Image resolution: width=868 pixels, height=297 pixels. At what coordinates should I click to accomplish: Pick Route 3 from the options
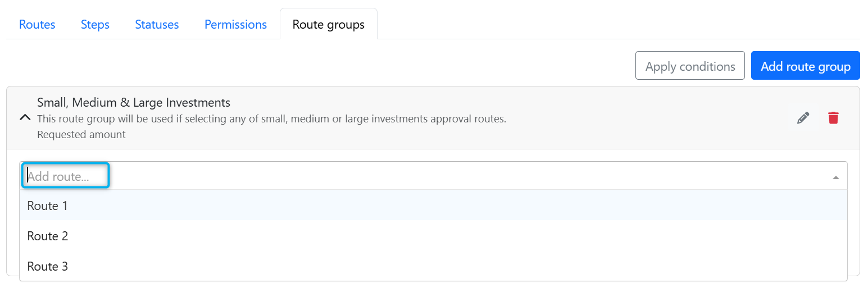pos(433,266)
